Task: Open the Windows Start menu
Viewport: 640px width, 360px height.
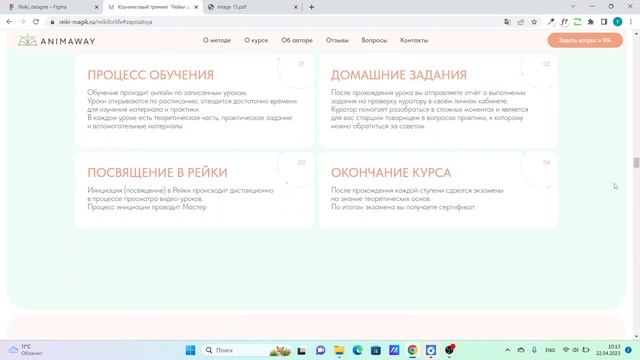Action: pos(190,350)
